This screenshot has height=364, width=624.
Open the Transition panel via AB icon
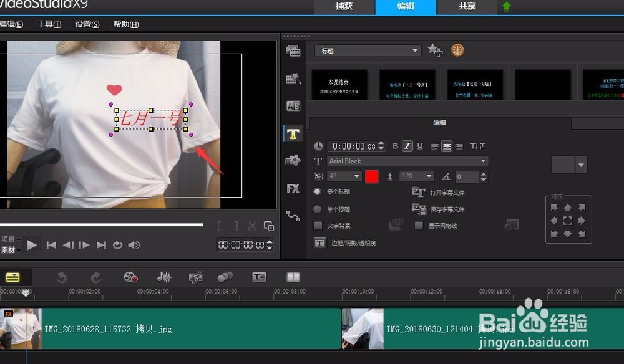pyautogui.click(x=293, y=106)
